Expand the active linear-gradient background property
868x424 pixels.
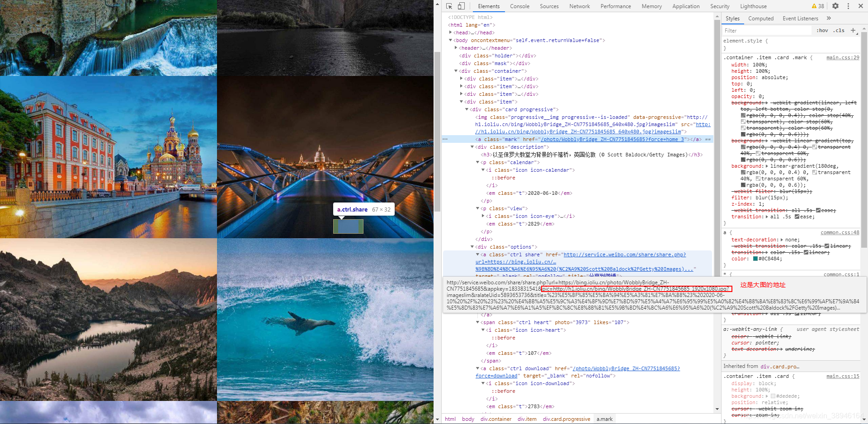(767, 166)
